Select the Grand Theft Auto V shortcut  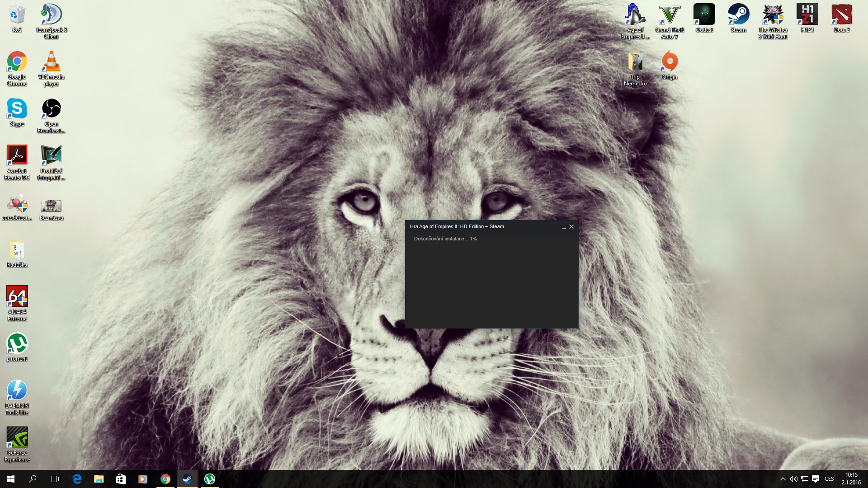670,16
